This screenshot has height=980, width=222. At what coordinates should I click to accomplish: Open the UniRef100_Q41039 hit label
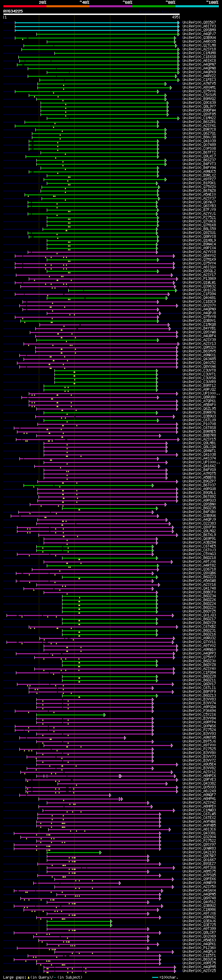(x=199, y=141)
